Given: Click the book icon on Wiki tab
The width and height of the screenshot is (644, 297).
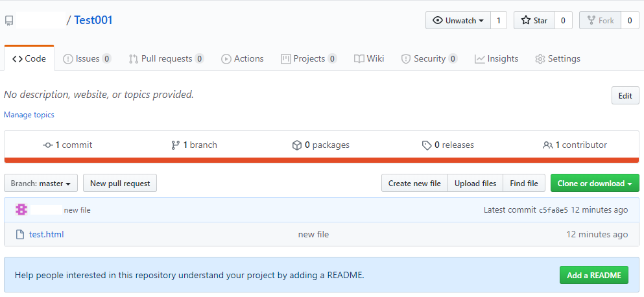Looking at the screenshot, I should 359,59.
